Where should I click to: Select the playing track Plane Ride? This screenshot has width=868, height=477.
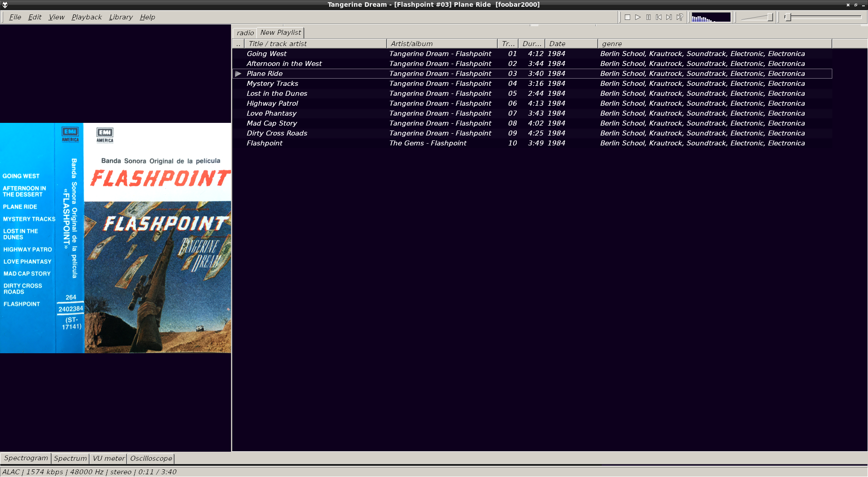point(532,74)
